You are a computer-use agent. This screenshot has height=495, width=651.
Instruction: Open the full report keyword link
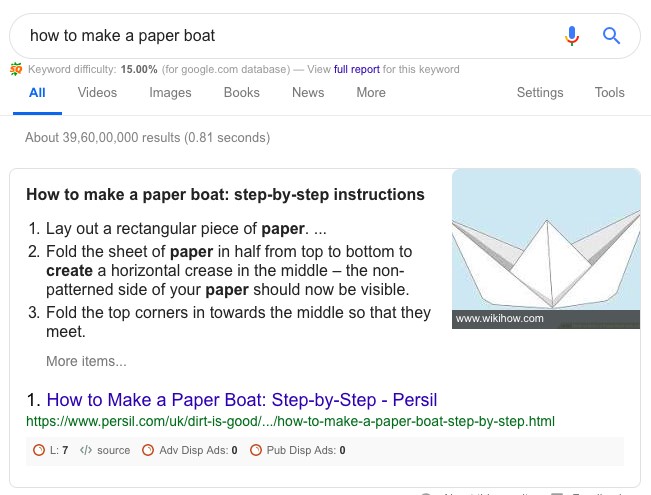pyautogui.click(x=357, y=70)
